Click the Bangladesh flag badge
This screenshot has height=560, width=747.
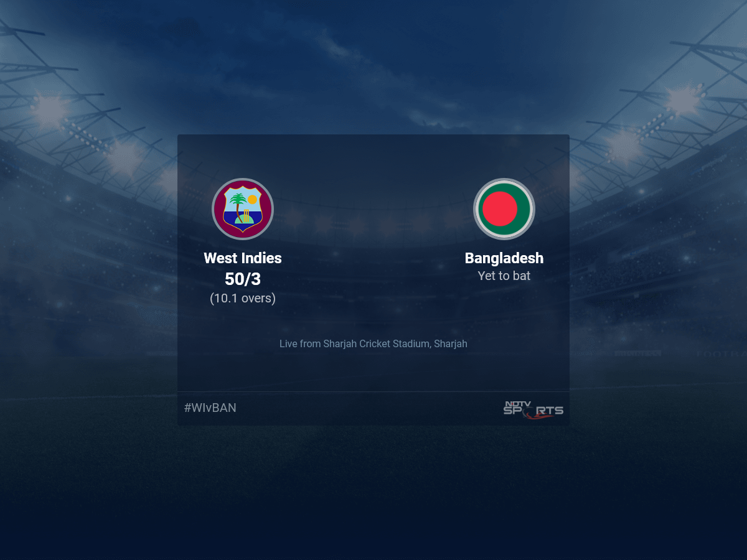(x=504, y=209)
